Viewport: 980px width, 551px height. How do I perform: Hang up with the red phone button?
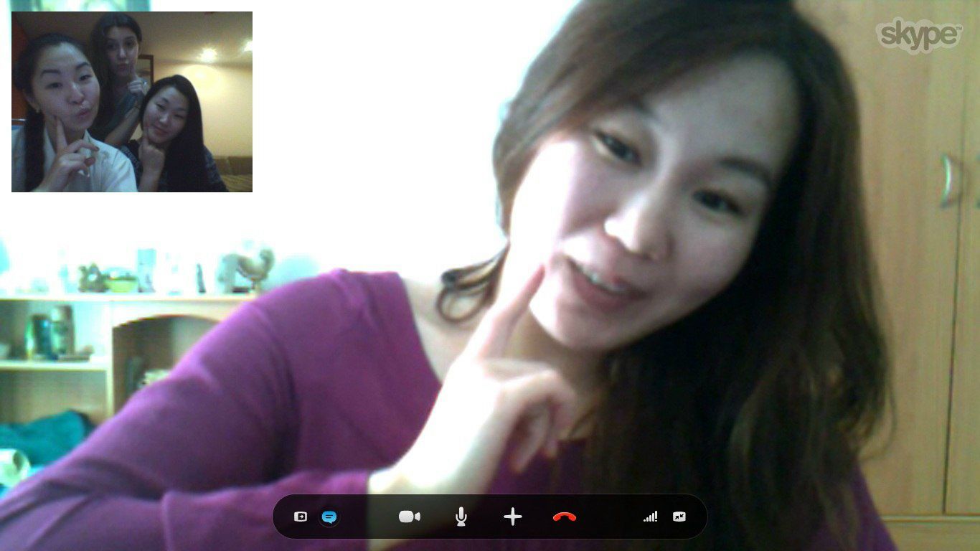(565, 517)
